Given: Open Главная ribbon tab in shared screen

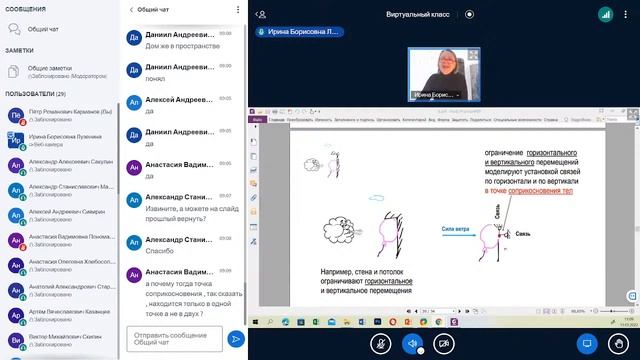Looking at the screenshot, I should [x=276, y=120].
